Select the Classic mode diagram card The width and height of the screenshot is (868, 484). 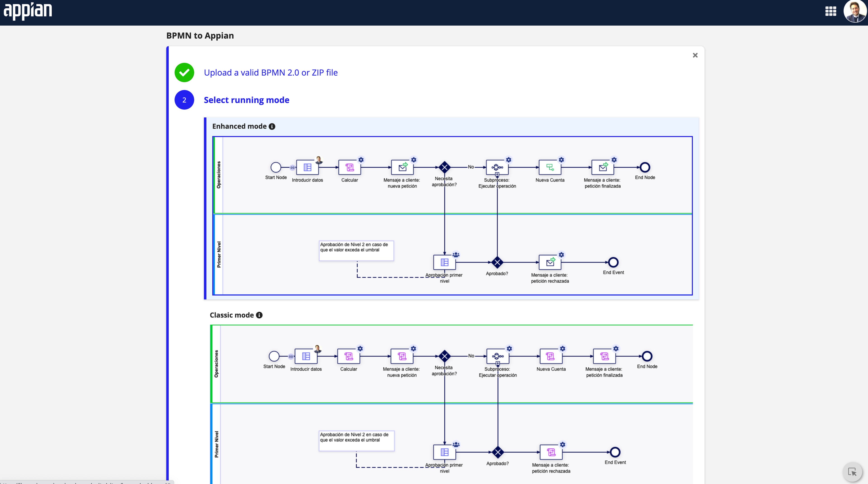tap(452, 404)
